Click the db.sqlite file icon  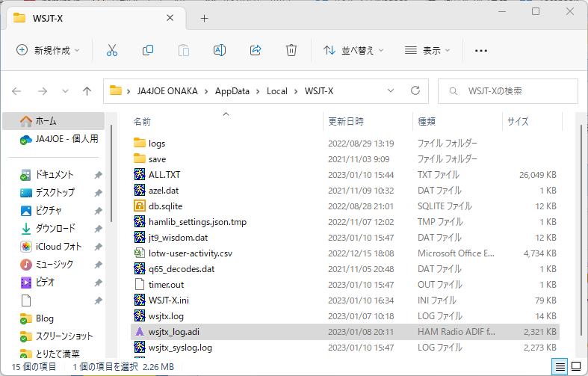click(x=140, y=206)
